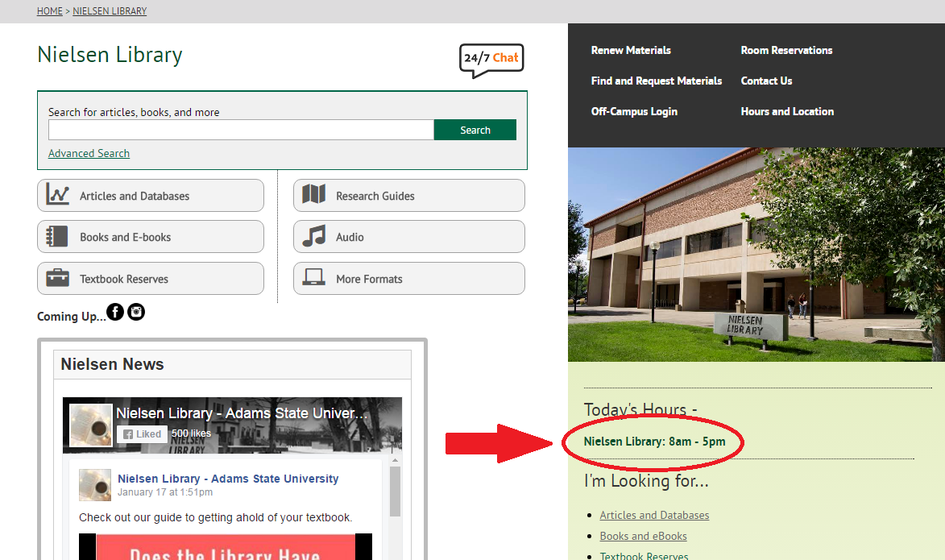Click the January 17 at 1:51pm timestamp
The image size is (945, 560).
[165, 492]
